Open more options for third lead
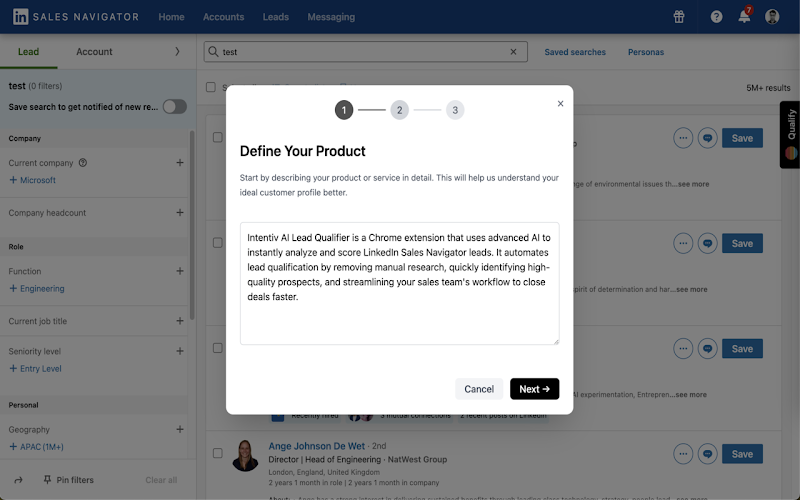Viewport: 800px width, 500px height. (683, 348)
